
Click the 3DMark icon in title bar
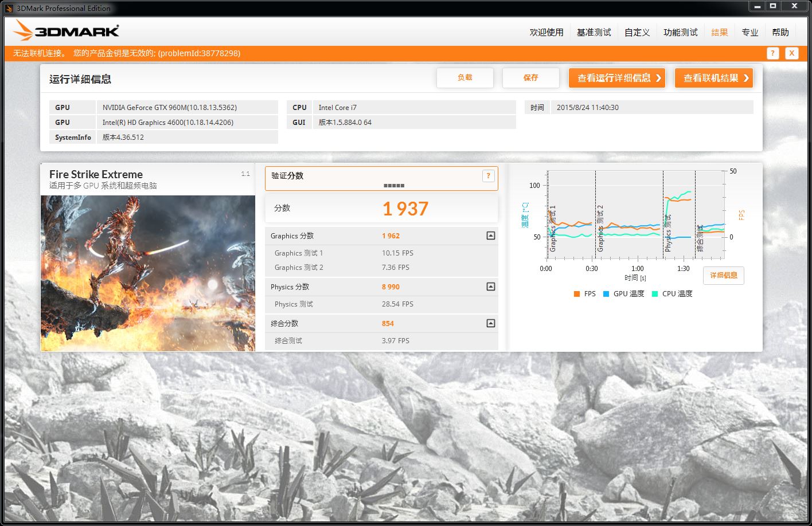pos(9,8)
